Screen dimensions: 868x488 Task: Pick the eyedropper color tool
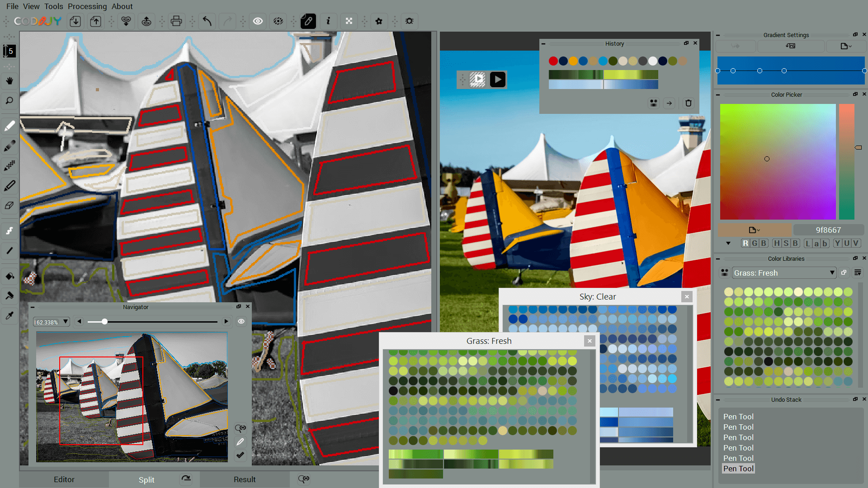pos(9,316)
